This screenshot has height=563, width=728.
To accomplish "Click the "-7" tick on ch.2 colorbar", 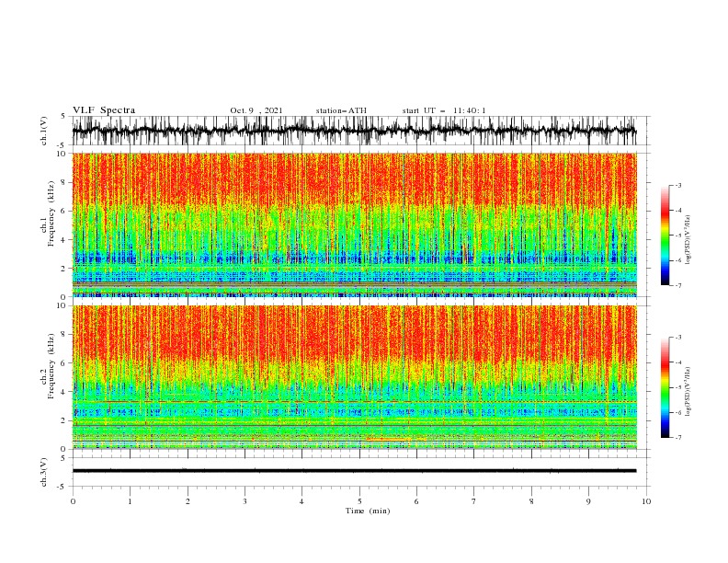I will click(677, 438).
